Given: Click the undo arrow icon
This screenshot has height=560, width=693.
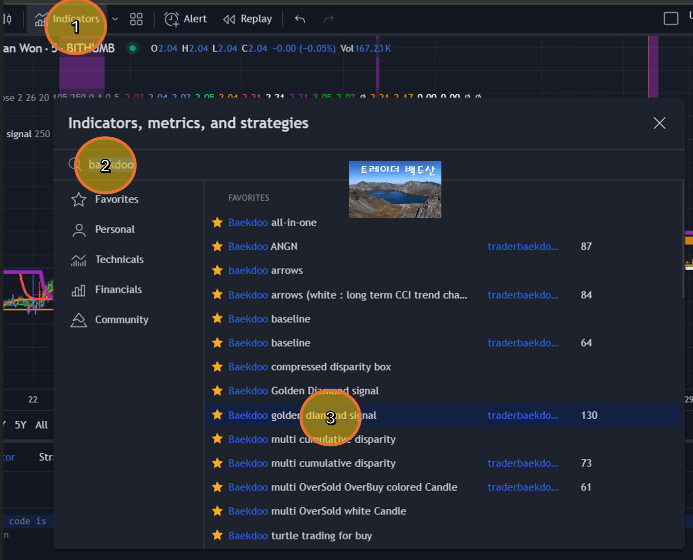Looking at the screenshot, I should coord(300,19).
